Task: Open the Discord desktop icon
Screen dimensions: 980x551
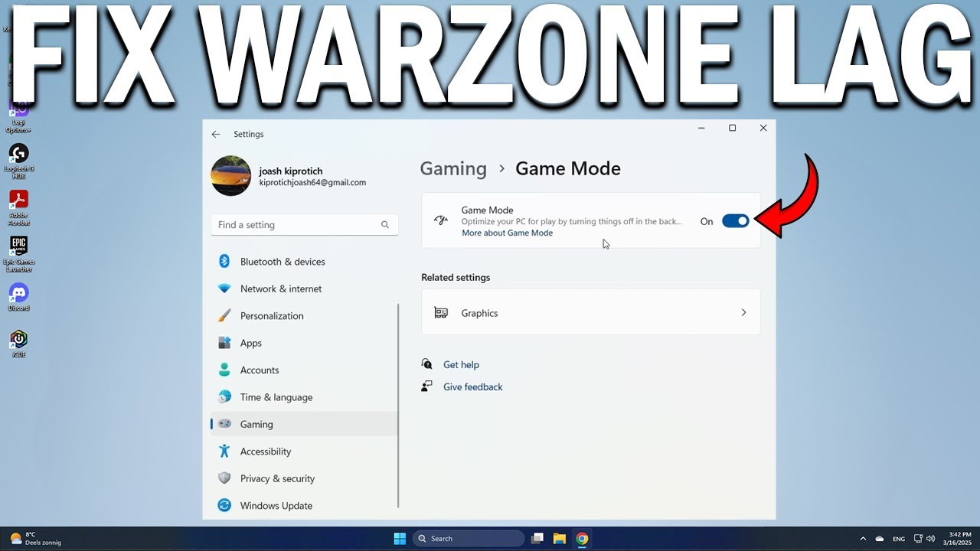Action: coord(18,297)
